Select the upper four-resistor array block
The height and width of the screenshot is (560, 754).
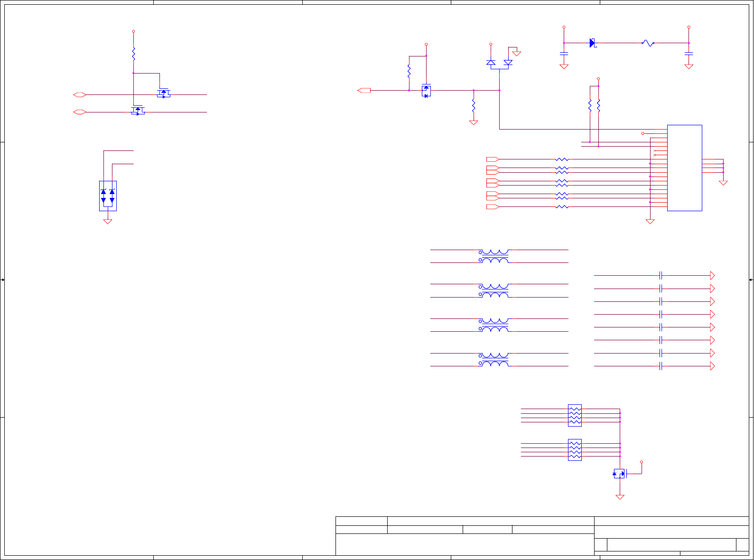coord(575,415)
